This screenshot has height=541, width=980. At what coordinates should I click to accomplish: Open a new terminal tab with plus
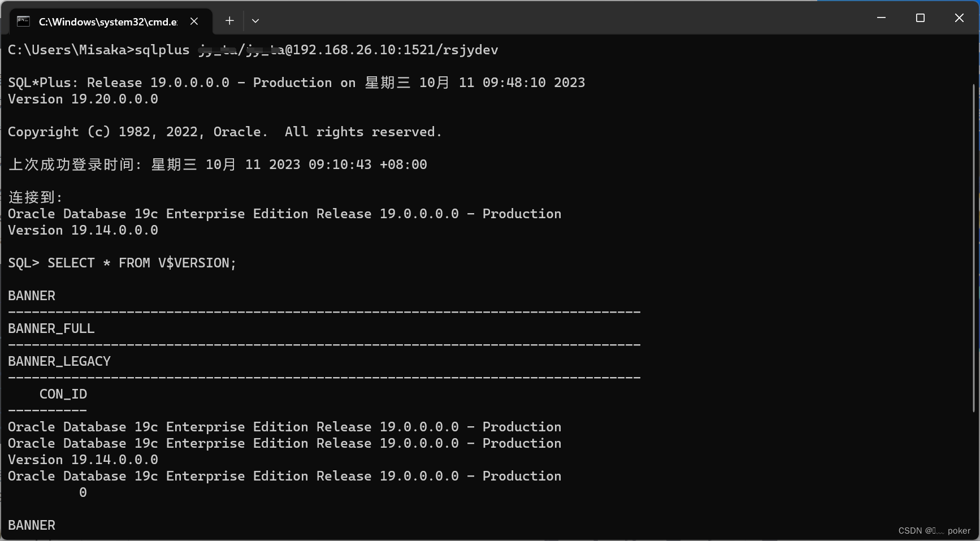pos(229,21)
